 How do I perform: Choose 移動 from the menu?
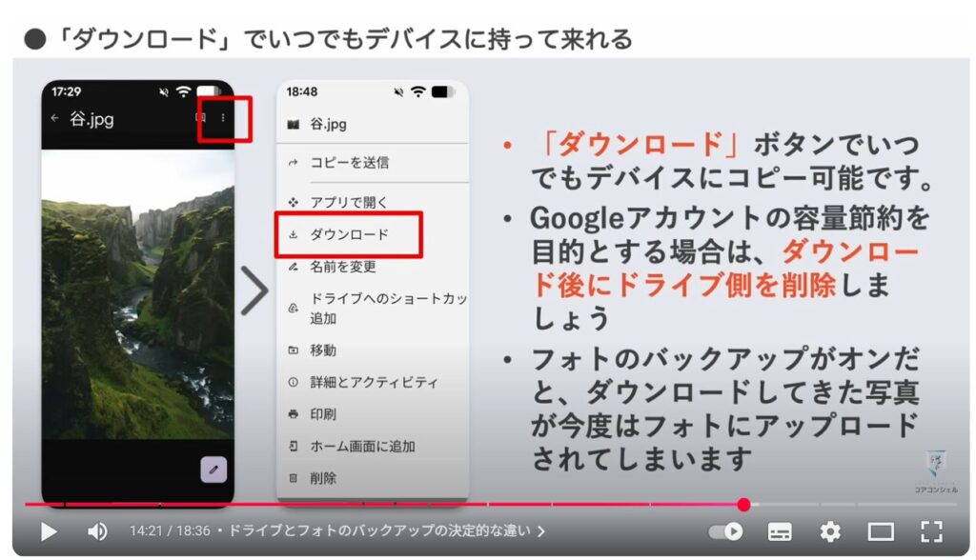pos(323,350)
